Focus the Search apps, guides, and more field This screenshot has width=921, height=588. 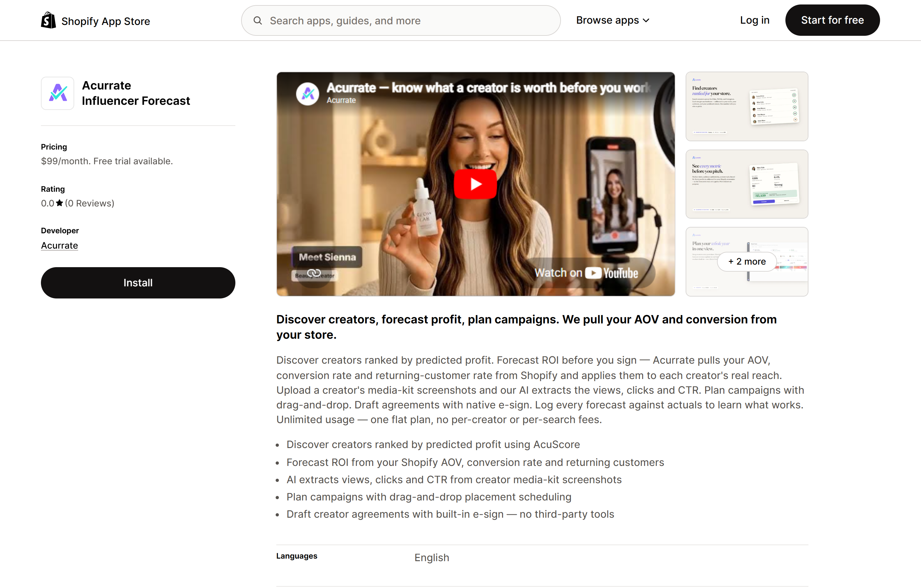[x=400, y=21]
